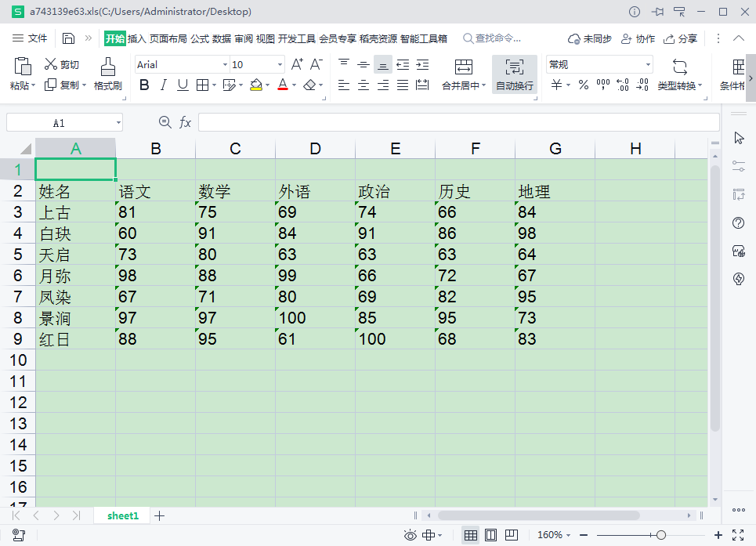Align text to middle vertically
This screenshot has width=756, height=546.
364,64
